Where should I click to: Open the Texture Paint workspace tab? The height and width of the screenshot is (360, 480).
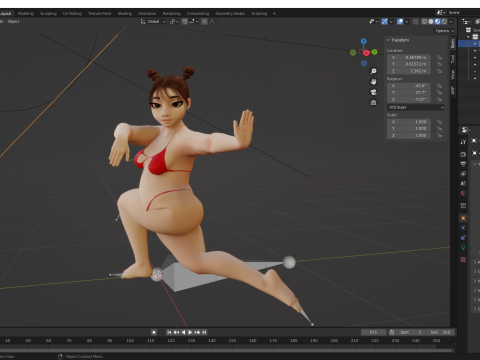99,14
